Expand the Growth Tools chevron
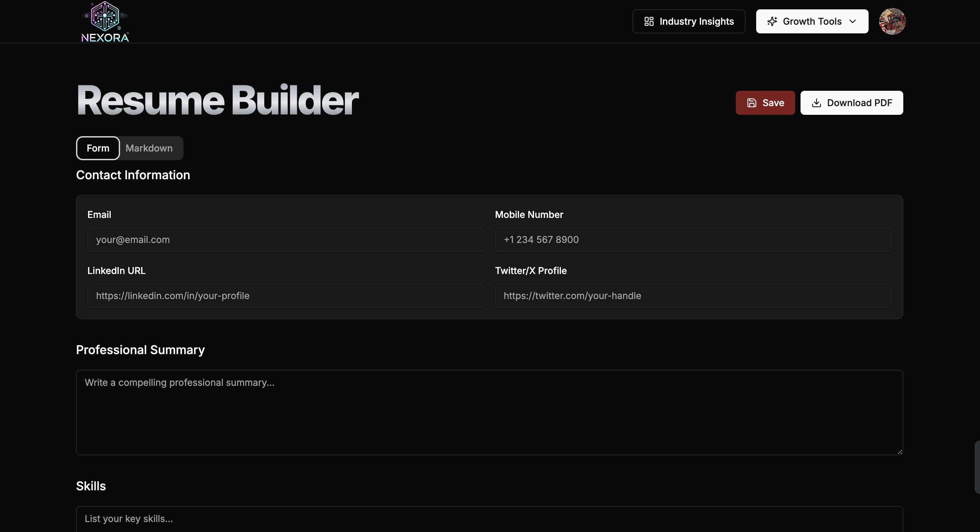Screen dimensions: 980x532 [x=853, y=21]
